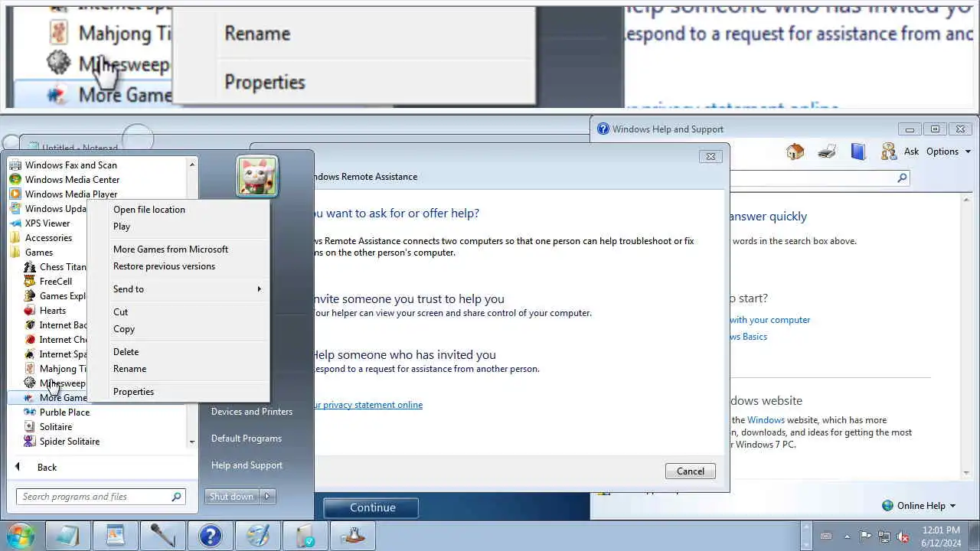Viewport: 980px width, 551px height.
Task: Collapse the Accessories folder entry
Action: point(47,237)
